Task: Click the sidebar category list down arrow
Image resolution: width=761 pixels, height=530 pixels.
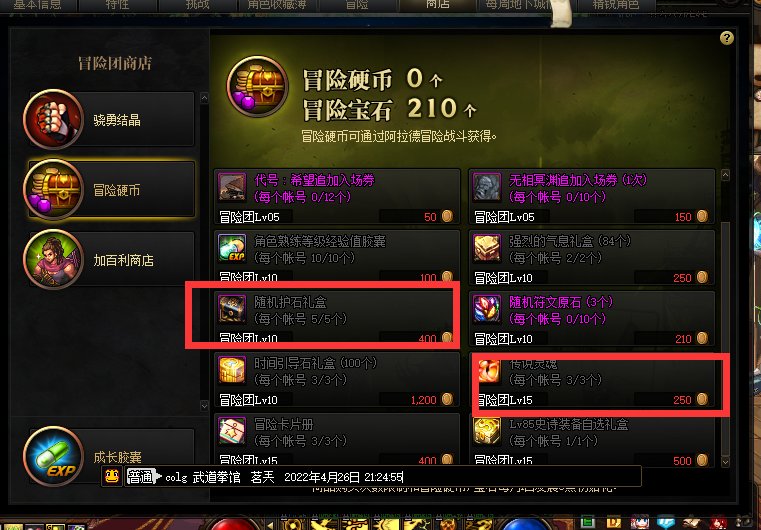Action: pyautogui.click(x=204, y=406)
